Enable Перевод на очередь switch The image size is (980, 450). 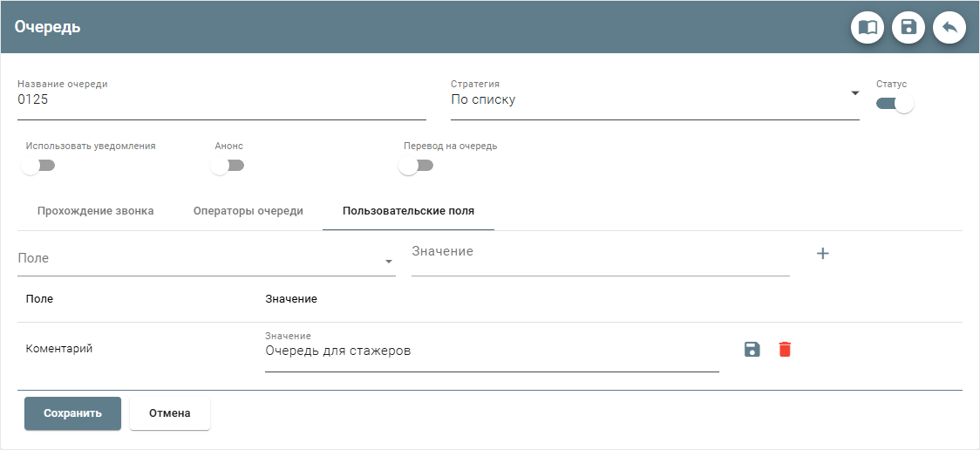pyautogui.click(x=416, y=166)
